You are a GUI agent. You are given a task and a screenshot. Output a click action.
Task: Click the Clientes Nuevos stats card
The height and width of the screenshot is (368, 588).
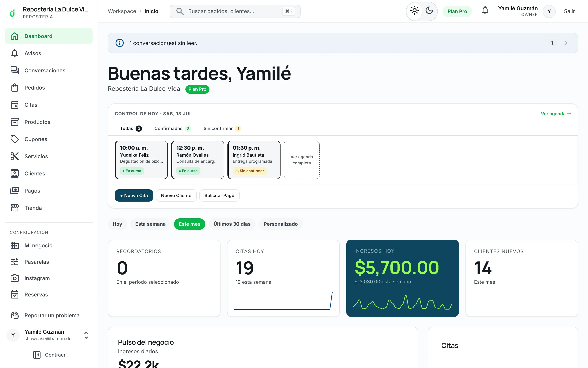coord(522,278)
